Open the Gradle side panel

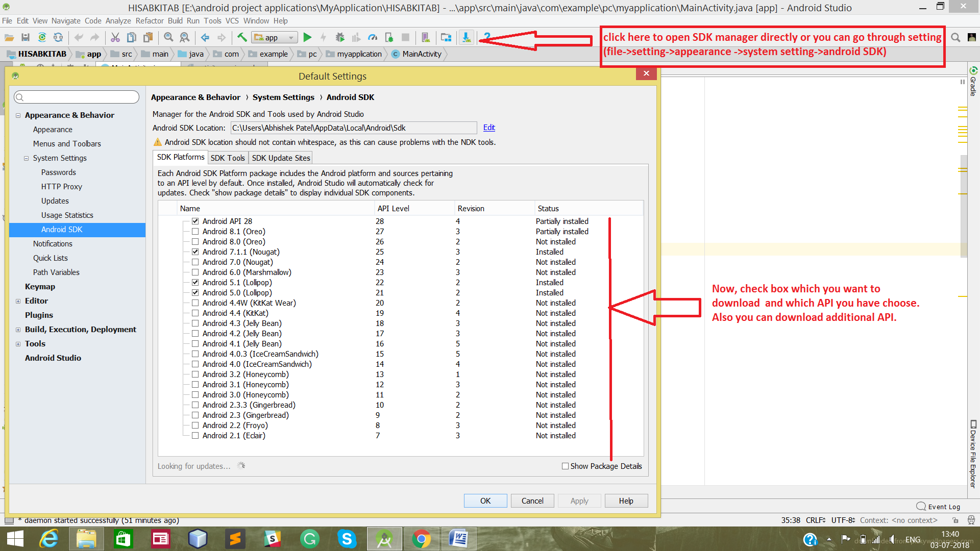pyautogui.click(x=973, y=82)
